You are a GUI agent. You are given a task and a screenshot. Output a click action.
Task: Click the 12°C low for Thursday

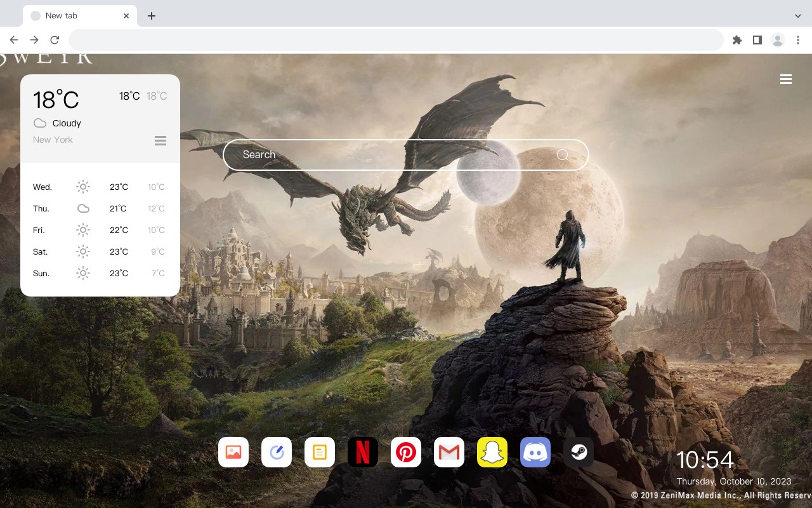156,209
